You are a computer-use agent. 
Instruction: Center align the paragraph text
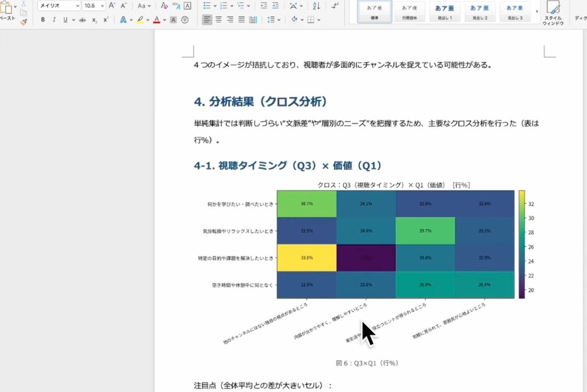tap(219, 20)
